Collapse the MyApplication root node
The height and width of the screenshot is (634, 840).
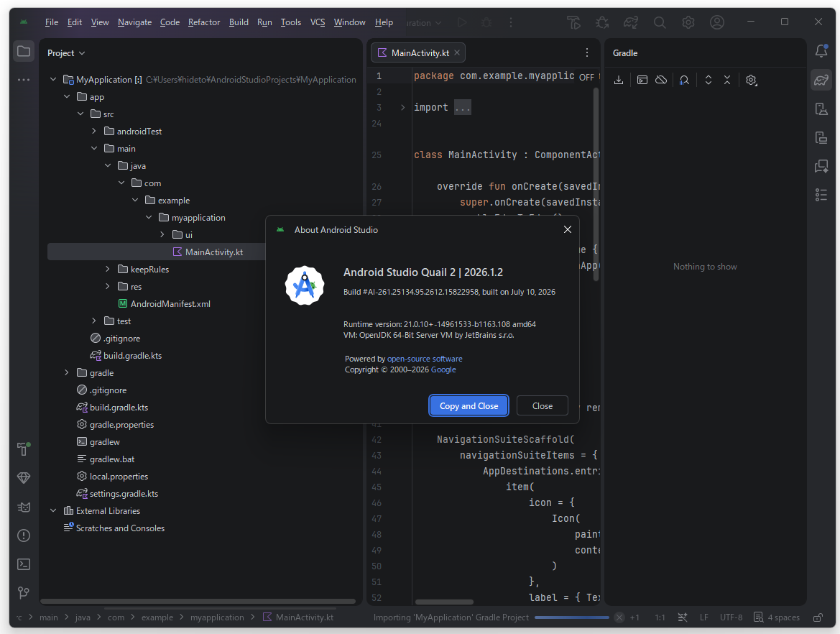(x=53, y=79)
